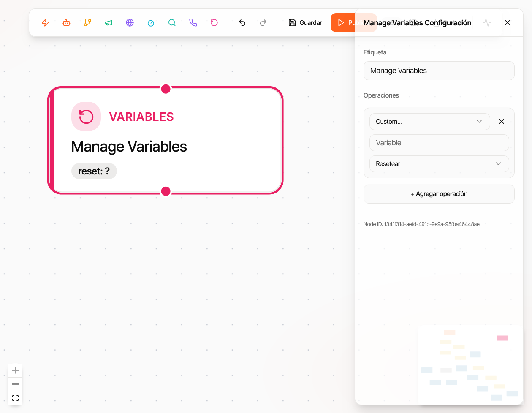Click the circular reset icon inside the Variables node
532x413 pixels.
(x=86, y=117)
